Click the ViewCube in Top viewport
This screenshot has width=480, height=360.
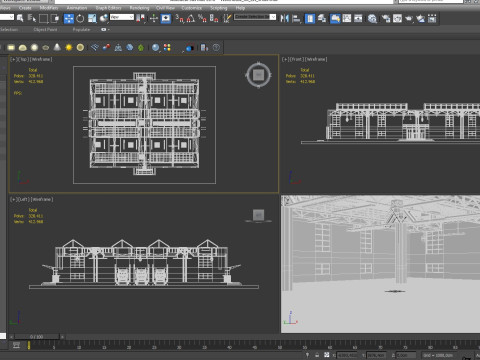pyautogui.click(x=258, y=75)
